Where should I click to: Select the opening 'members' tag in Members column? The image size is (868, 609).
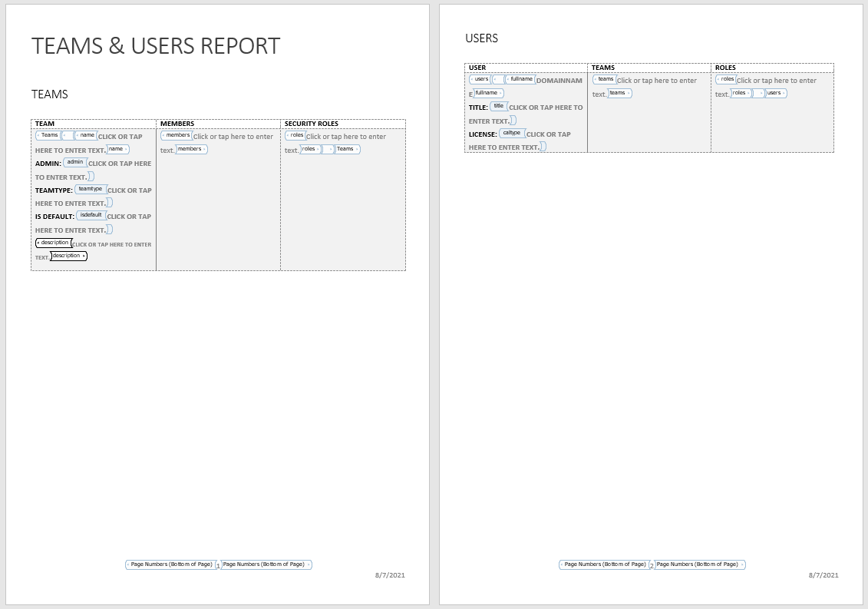coord(177,135)
